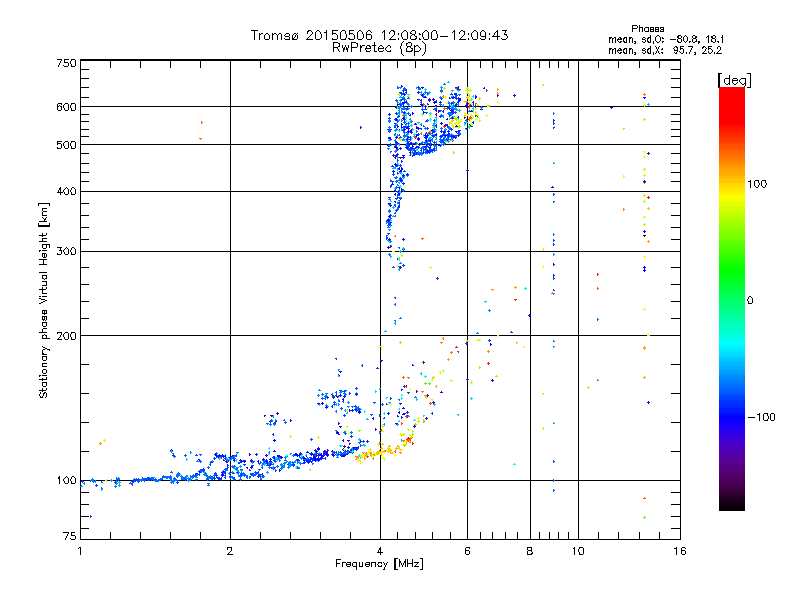Viewport: 800px width, 600px height.
Task: Click the 'Frequency [MHz]' axis label
Action: tap(379, 564)
